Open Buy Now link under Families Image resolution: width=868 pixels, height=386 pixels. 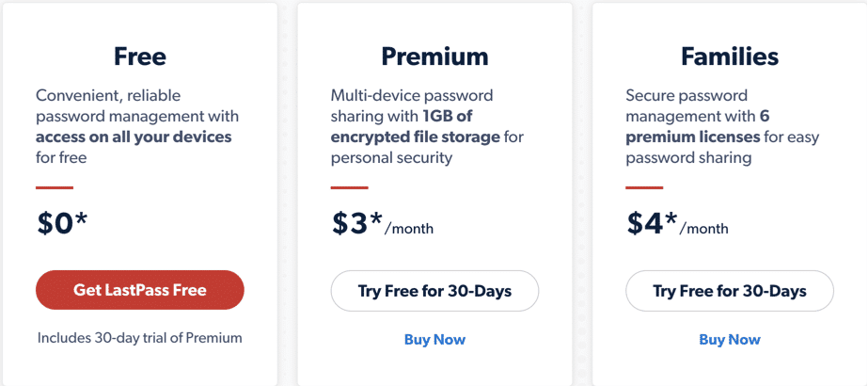(x=730, y=339)
